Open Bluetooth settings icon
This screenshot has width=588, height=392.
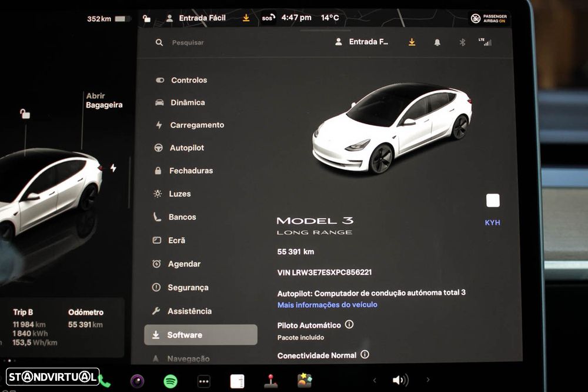click(x=462, y=42)
